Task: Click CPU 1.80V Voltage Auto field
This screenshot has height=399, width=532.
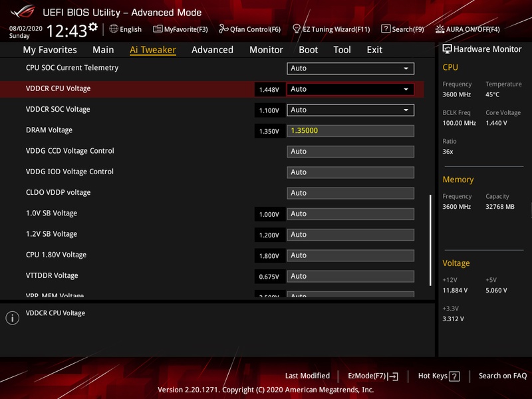Action: [350, 255]
